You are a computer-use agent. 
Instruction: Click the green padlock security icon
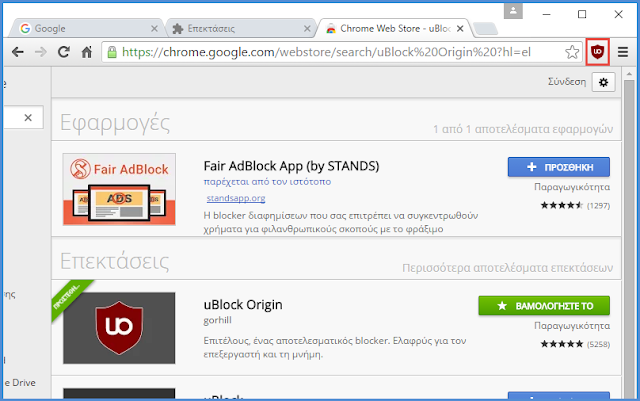[x=111, y=52]
